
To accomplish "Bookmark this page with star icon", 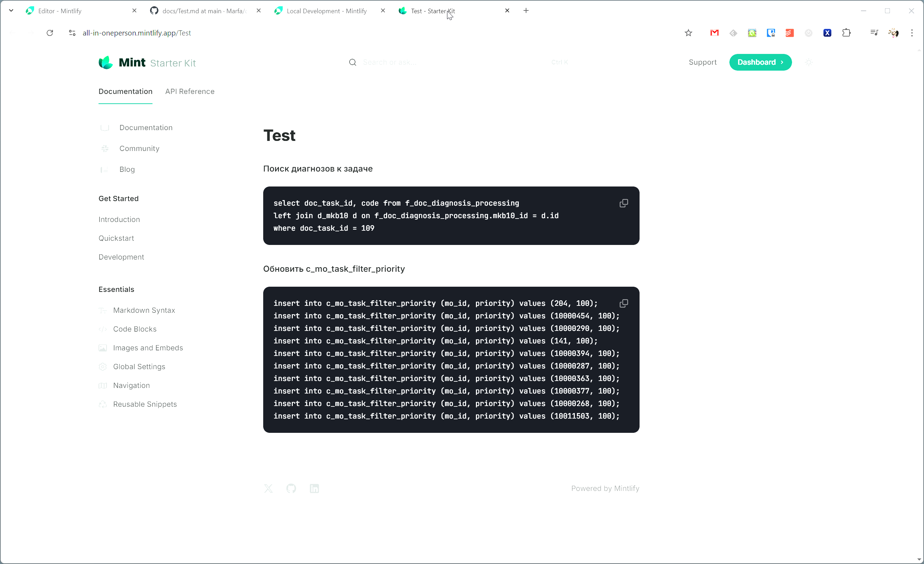I will [x=688, y=33].
